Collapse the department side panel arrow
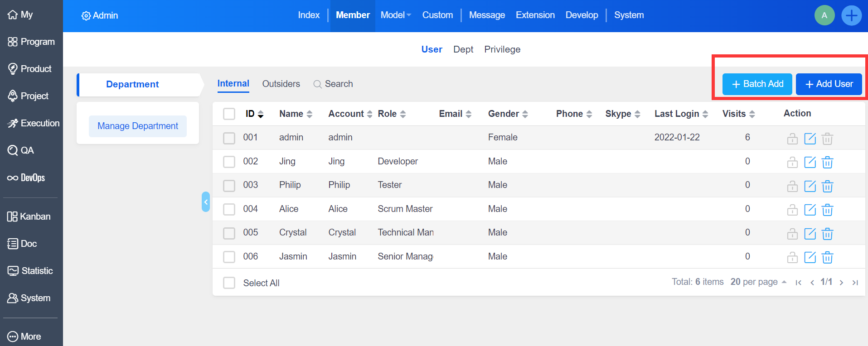868x346 pixels. (206, 202)
